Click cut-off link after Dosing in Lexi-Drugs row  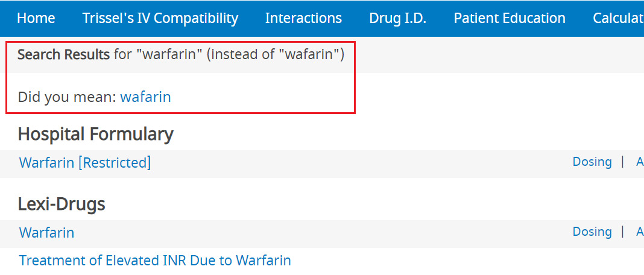639,232
